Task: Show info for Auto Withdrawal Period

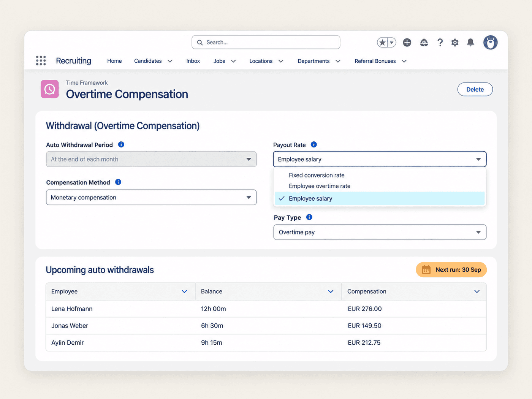Action: pos(121,144)
